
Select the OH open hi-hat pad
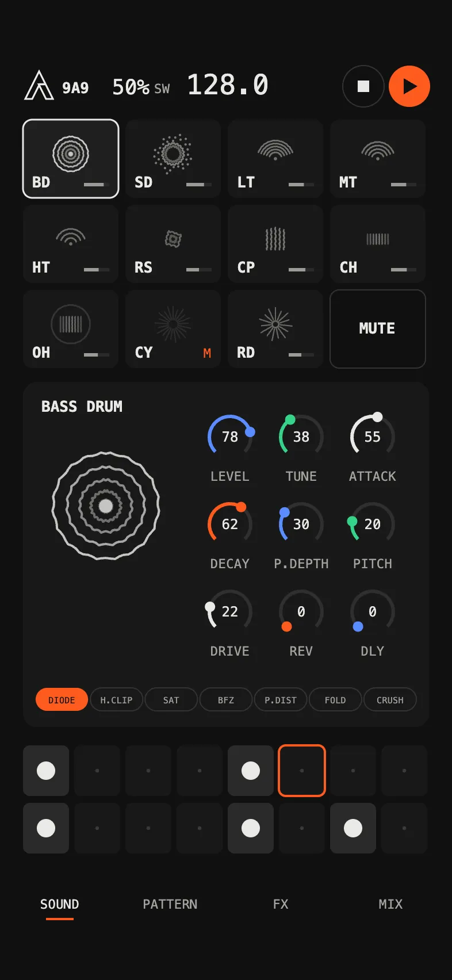71,329
